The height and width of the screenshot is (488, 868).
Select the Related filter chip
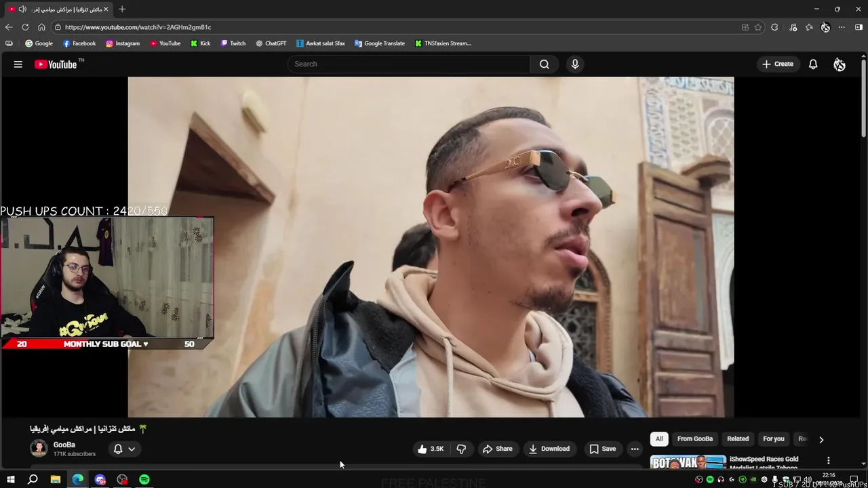[738, 439]
